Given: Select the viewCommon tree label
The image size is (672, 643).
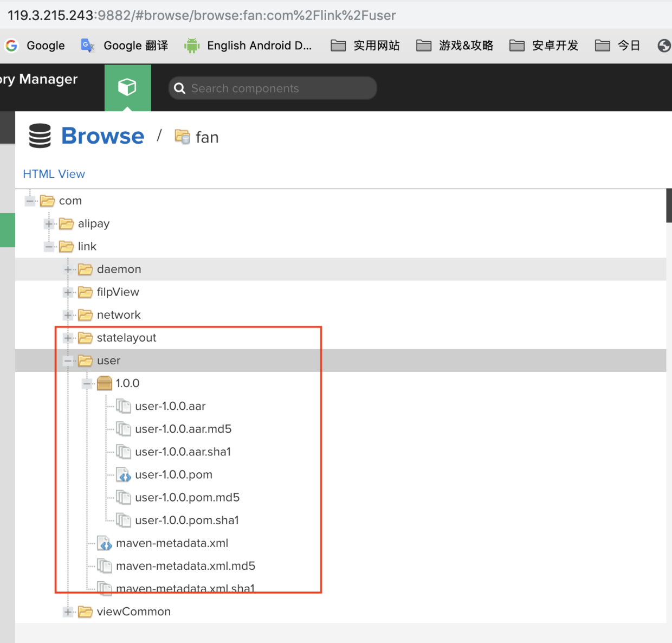Looking at the screenshot, I should [x=134, y=612].
